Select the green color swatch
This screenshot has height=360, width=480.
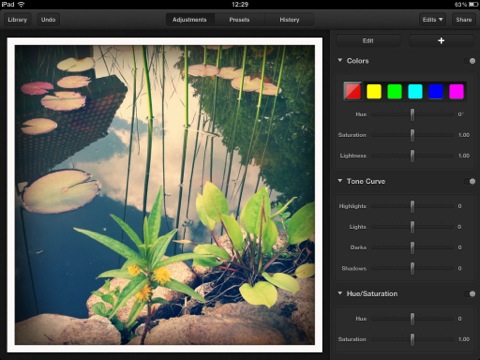pyautogui.click(x=395, y=91)
